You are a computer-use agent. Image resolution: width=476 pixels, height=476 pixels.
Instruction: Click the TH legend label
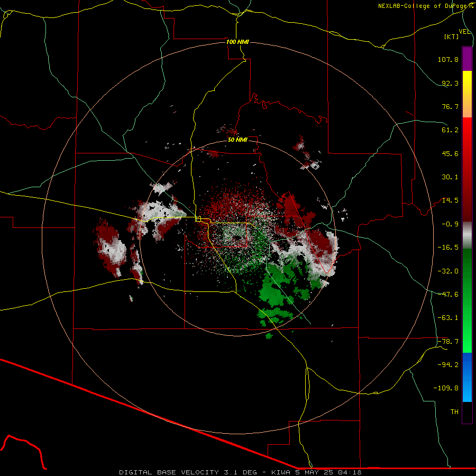tap(454, 412)
